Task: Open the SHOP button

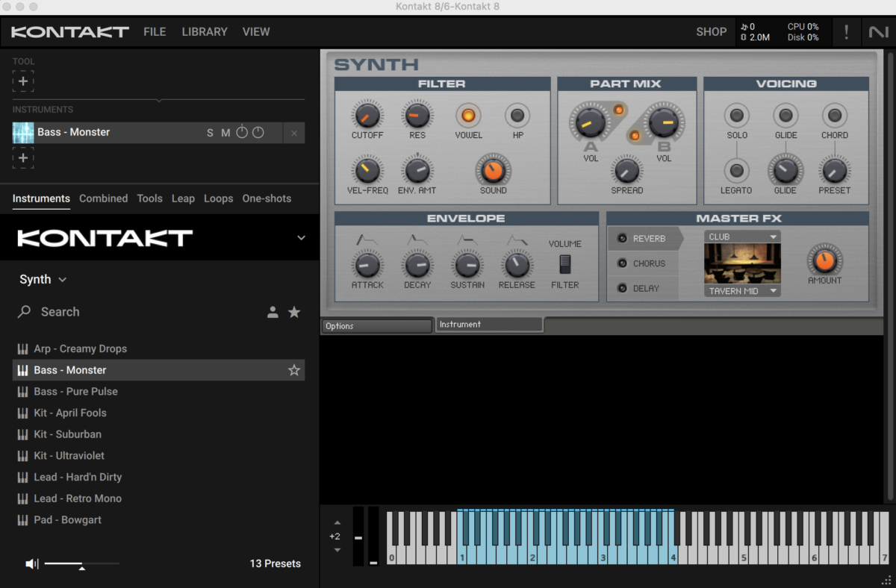Action: [x=711, y=32]
